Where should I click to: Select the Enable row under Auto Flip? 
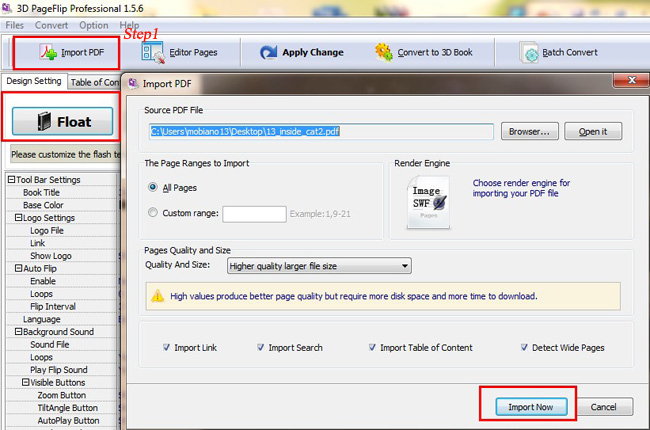[x=61, y=281]
